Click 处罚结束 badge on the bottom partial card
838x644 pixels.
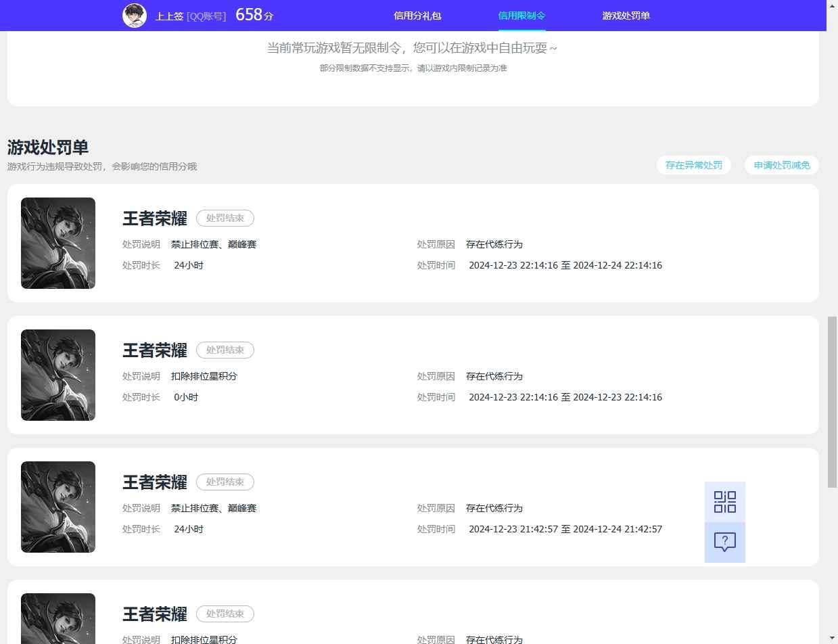point(225,614)
